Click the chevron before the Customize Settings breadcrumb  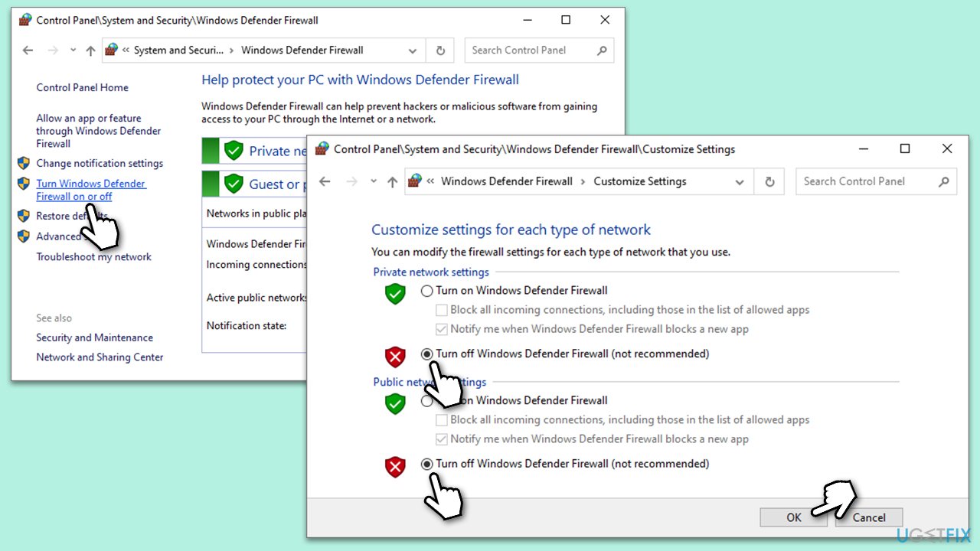point(583,181)
